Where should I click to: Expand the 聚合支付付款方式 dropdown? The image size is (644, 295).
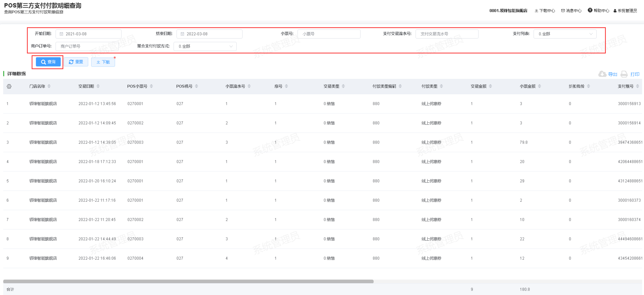(205, 46)
